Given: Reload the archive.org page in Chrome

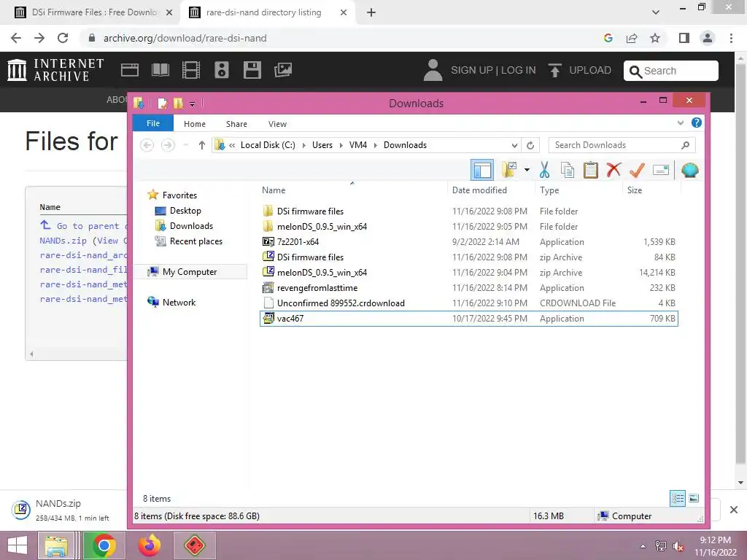Looking at the screenshot, I should tap(63, 38).
